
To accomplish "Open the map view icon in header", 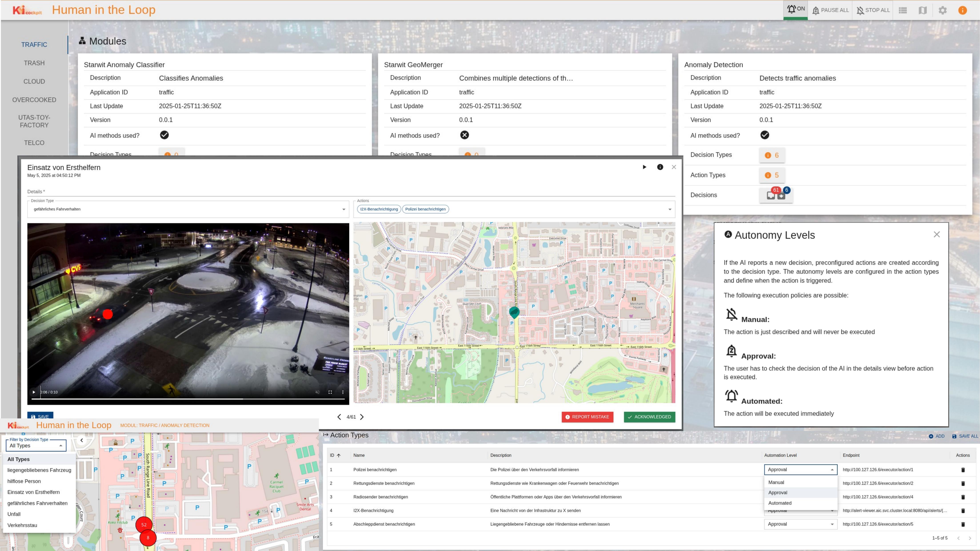I will (x=922, y=10).
